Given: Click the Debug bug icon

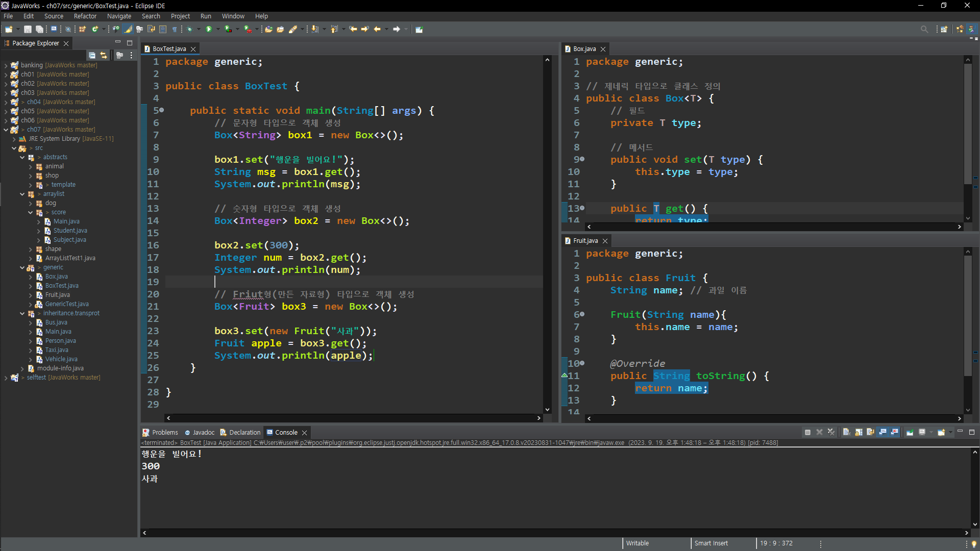Looking at the screenshot, I should 190,29.
